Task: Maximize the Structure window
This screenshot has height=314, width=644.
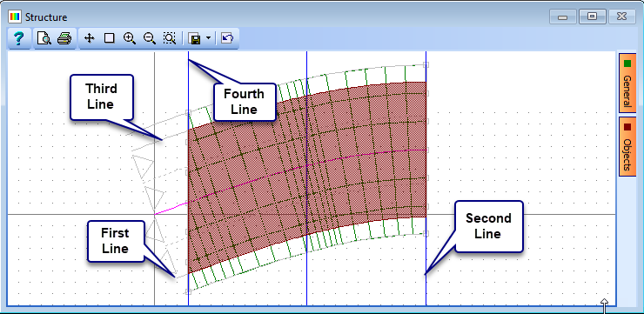Action: pyautogui.click(x=592, y=17)
